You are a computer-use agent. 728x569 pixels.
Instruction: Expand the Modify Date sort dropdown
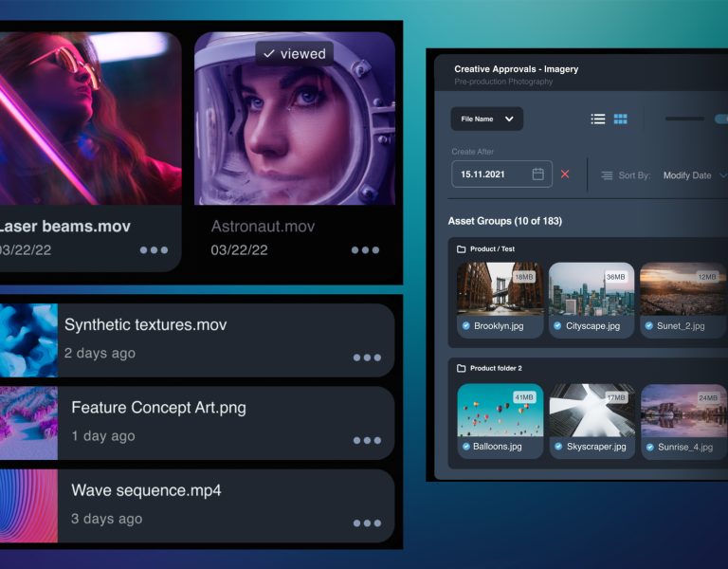coord(695,175)
